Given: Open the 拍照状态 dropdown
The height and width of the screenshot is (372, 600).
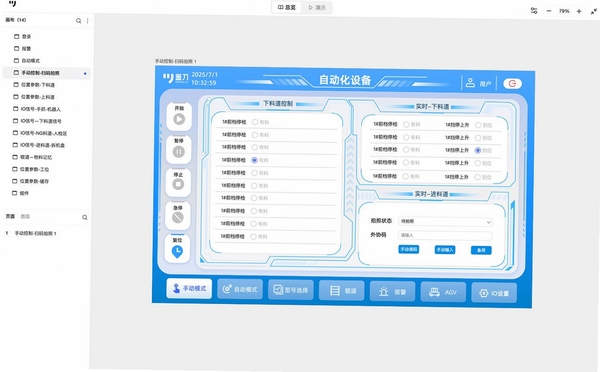Looking at the screenshot, I should [x=445, y=221].
